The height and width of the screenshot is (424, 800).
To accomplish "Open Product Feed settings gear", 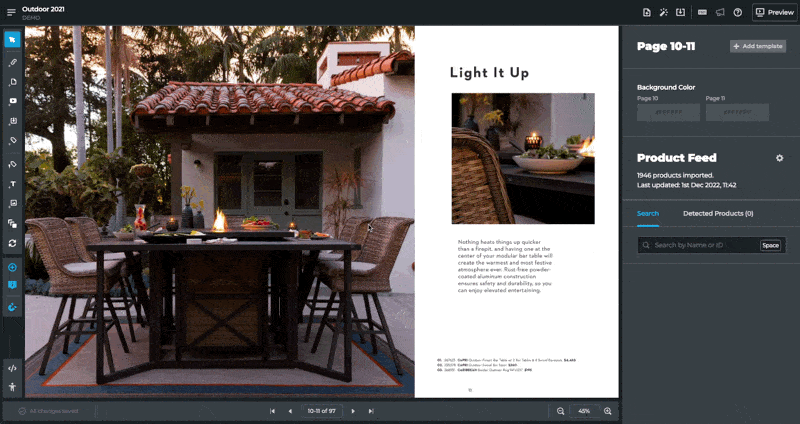I will [x=779, y=158].
